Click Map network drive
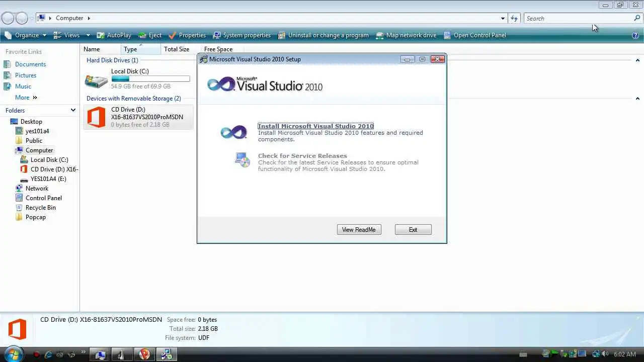Screen dimensions: 644x362 (x=406, y=35)
